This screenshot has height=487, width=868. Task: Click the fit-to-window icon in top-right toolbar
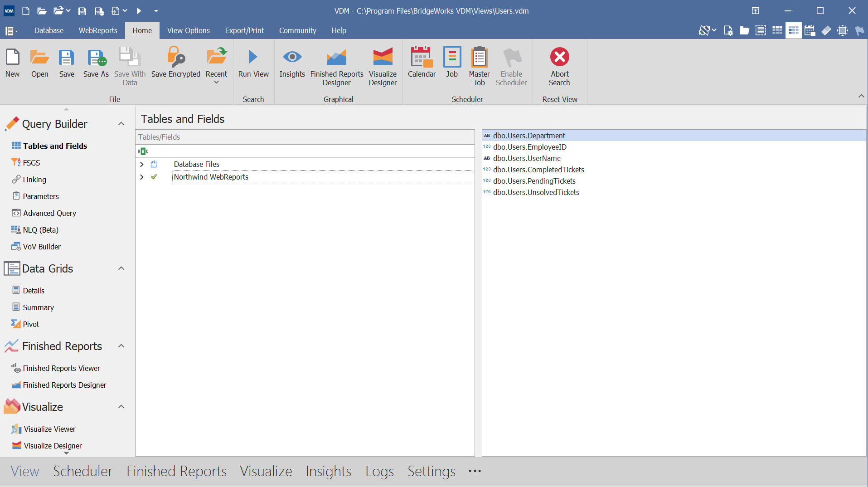pos(842,30)
